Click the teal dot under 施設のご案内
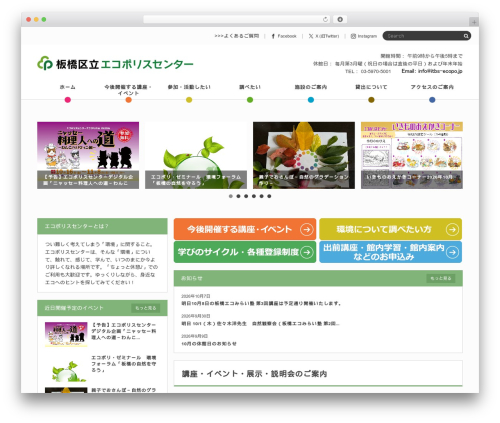Screen dimensions: 500x423 (x=311, y=100)
